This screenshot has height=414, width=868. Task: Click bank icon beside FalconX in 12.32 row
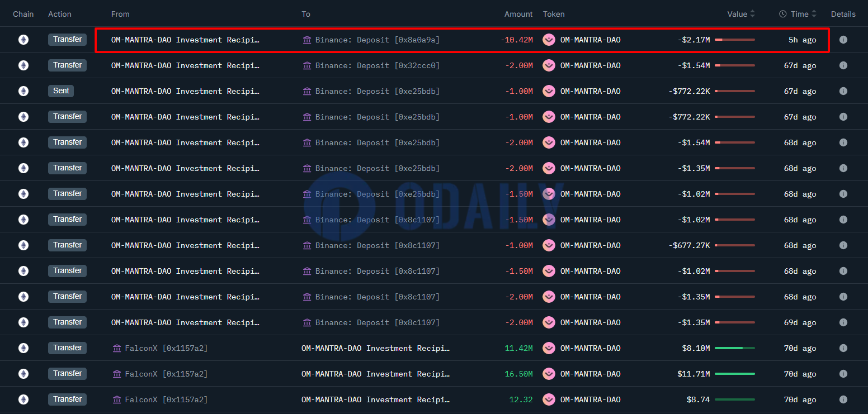(x=117, y=399)
